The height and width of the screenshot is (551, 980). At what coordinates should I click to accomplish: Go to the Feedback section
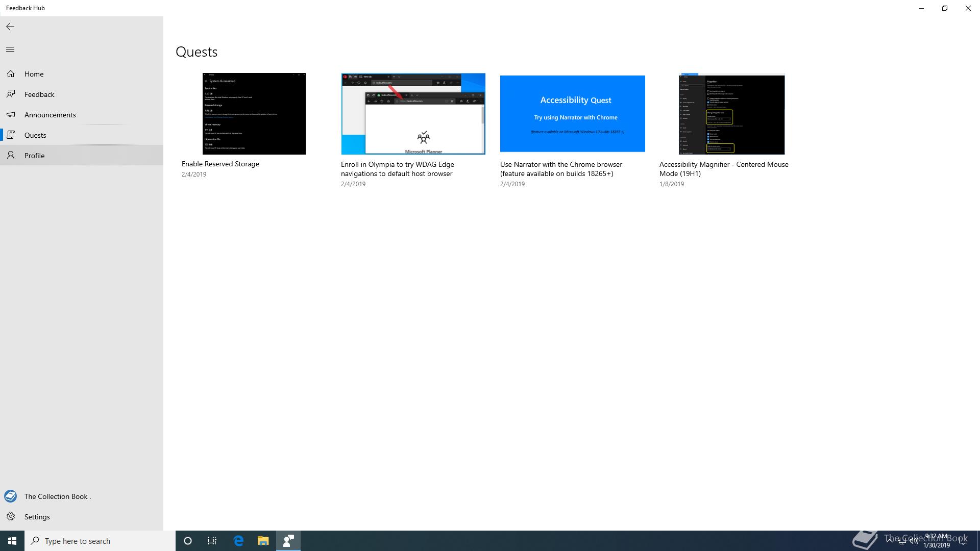[x=82, y=94]
